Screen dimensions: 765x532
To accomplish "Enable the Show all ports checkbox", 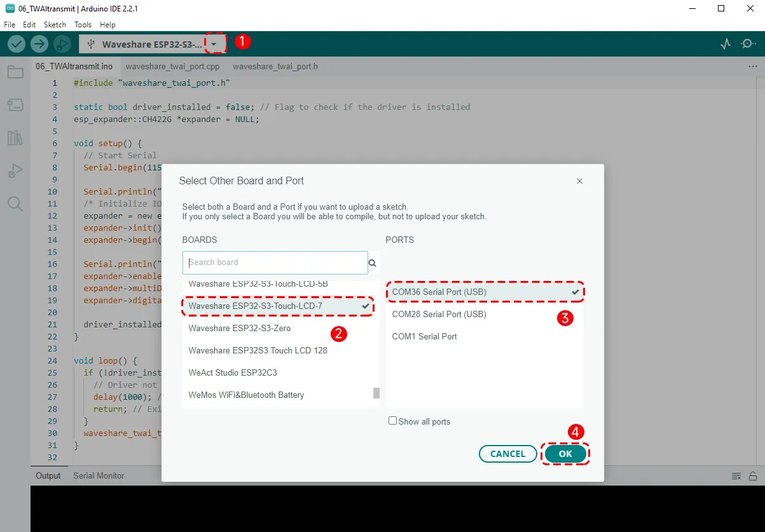I will (393, 421).
